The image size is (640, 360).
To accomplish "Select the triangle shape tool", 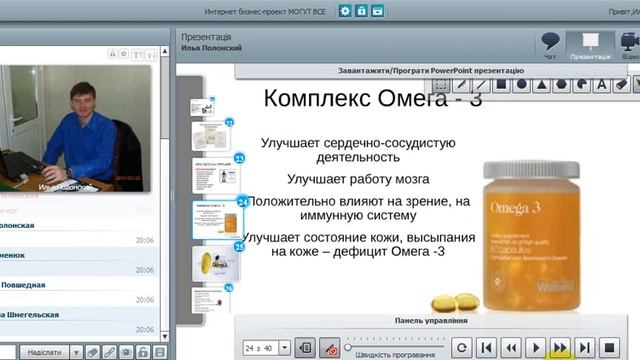I will (542, 85).
